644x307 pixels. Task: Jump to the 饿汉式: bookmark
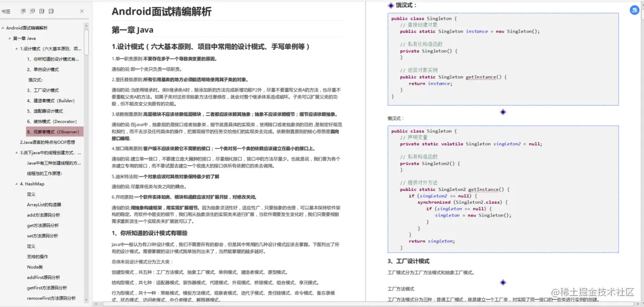click(x=36, y=80)
